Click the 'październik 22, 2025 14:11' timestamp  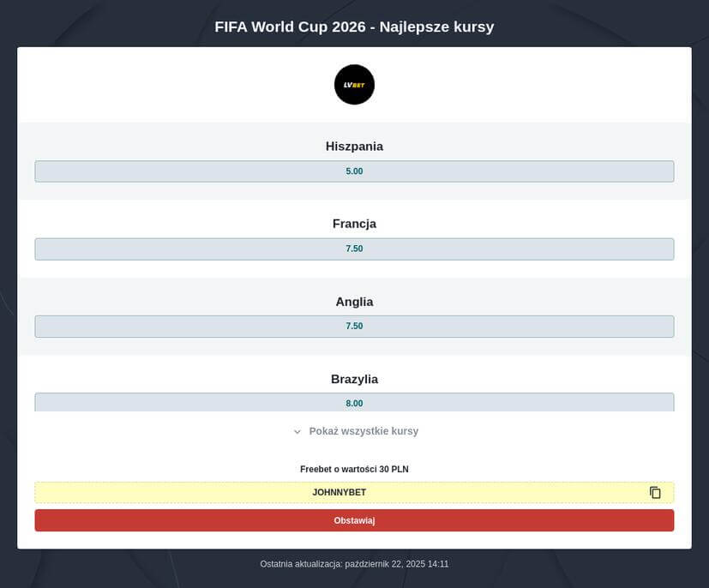click(397, 564)
